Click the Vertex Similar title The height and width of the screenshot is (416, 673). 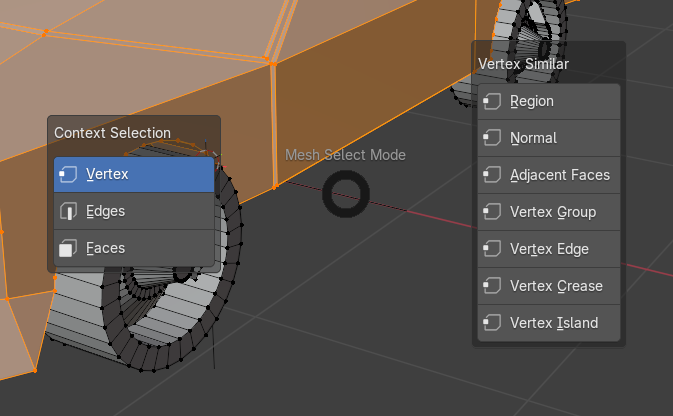click(x=523, y=64)
